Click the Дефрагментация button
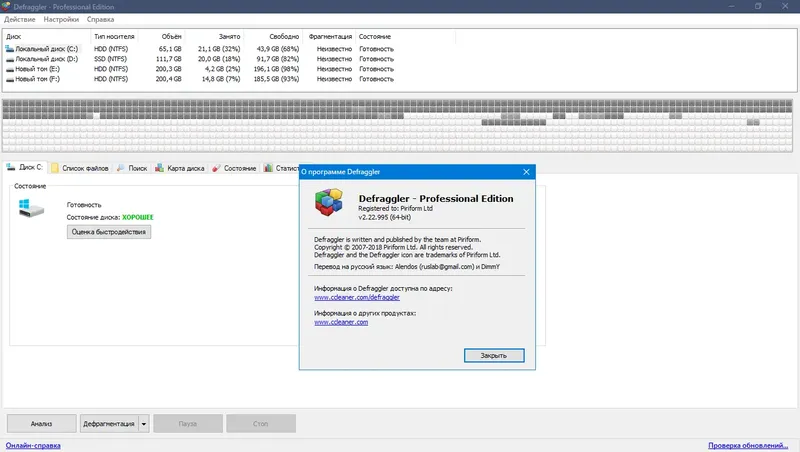Image resolution: width=800 pixels, height=452 pixels. tap(109, 423)
